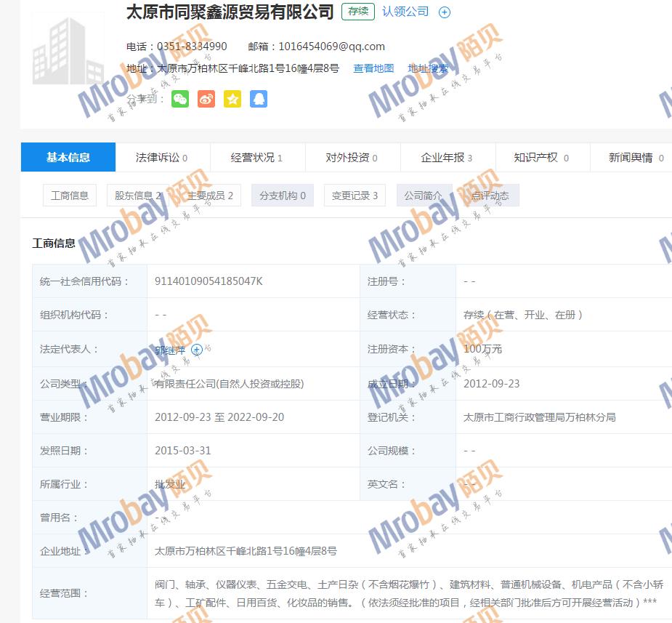
Task: Click the 工商信息 section button
Action: point(70,196)
